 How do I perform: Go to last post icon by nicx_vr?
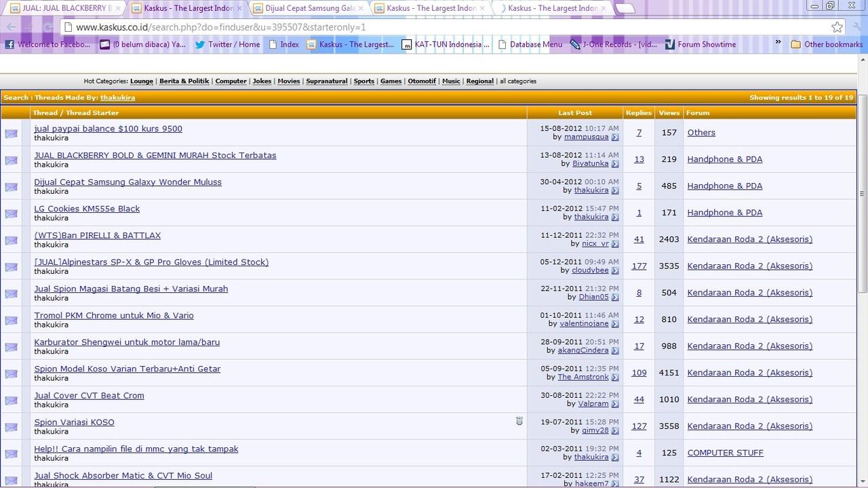[615, 244]
